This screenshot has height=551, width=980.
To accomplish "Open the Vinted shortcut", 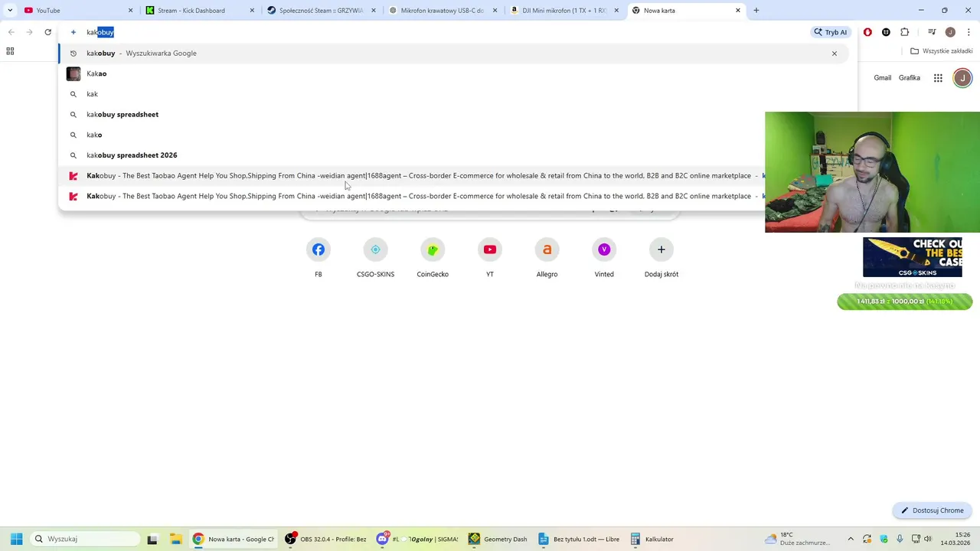I will pos(604,259).
